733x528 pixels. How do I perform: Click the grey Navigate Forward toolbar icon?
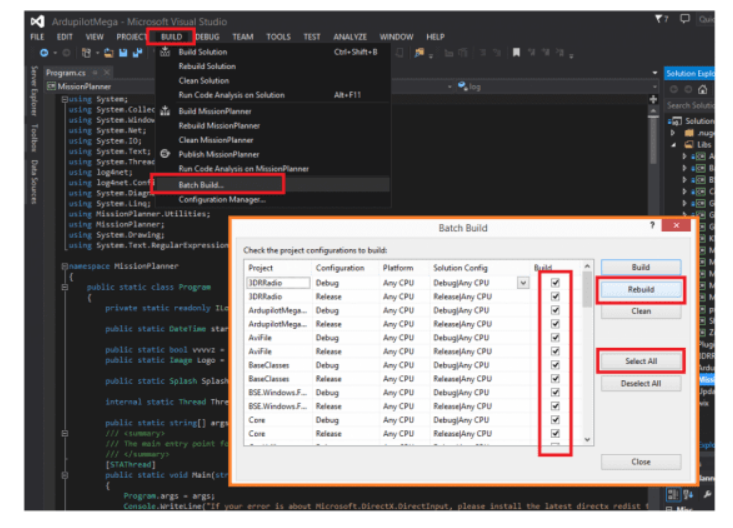coord(66,53)
